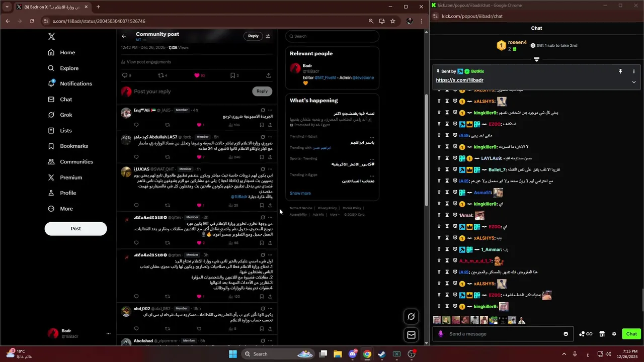
Task: Click main post comment icon
Action: point(125,75)
